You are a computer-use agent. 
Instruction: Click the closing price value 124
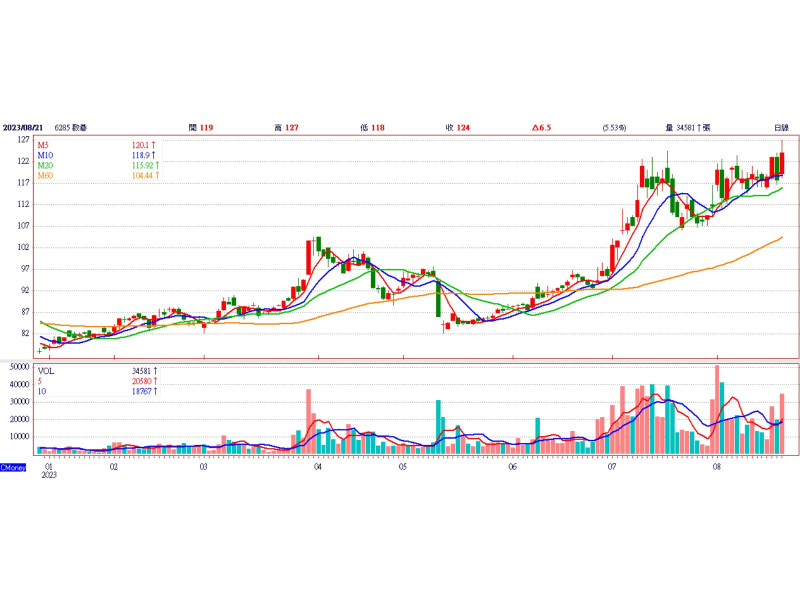463,128
